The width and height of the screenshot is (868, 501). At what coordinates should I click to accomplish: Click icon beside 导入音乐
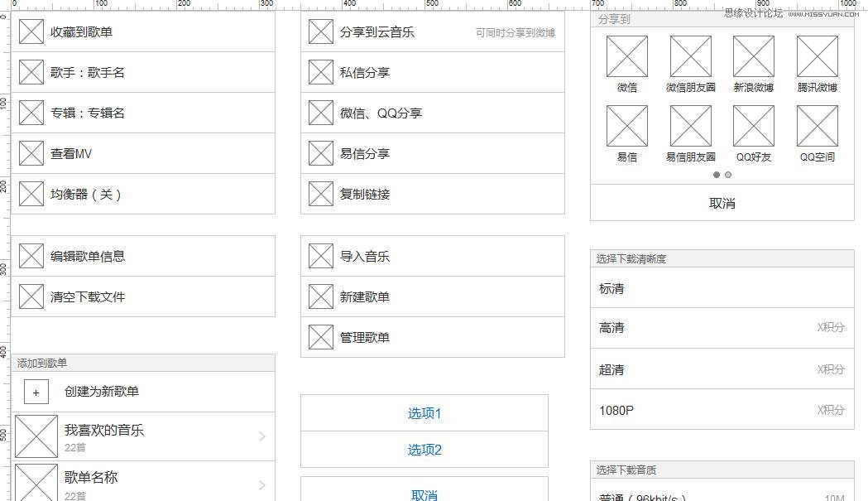(x=321, y=256)
